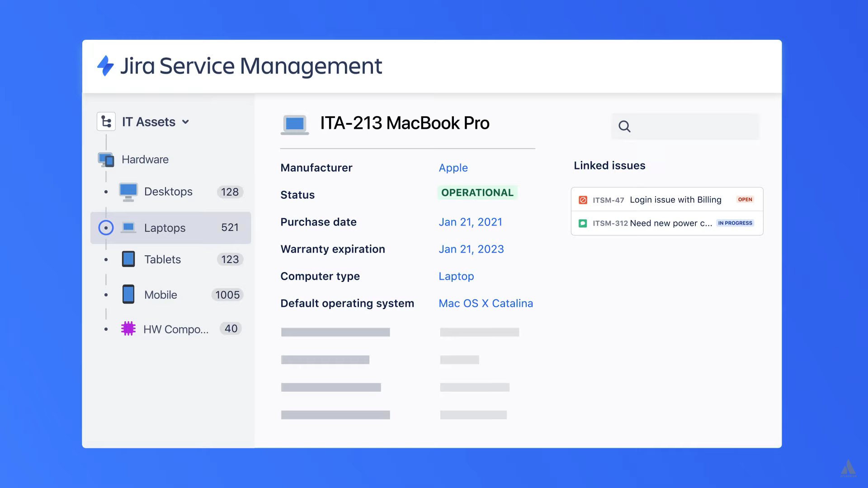Screen dimensions: 868x488
Task: Click the HW Components count badge 40
Action: [x=231, y=328]
